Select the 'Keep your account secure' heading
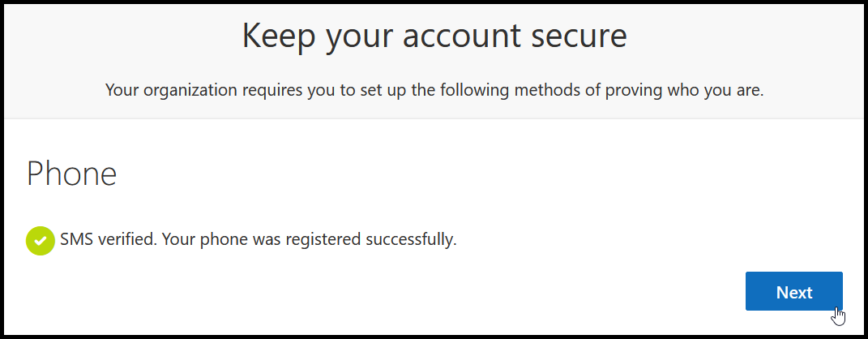The width and height of the screenshot is (868, 339). click(434, 37)
